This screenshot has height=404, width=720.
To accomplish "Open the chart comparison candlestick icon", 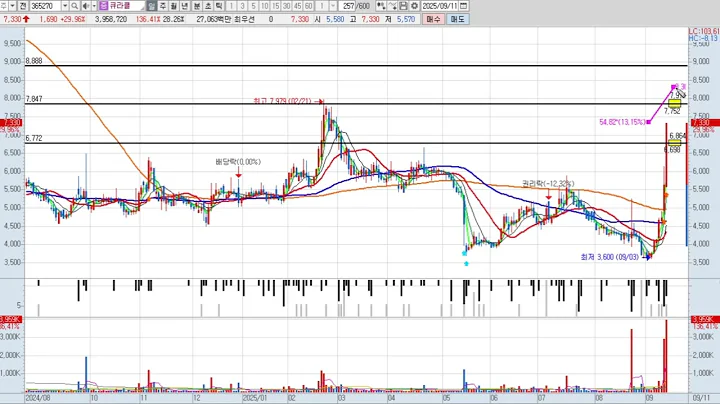I will point(381,6).
